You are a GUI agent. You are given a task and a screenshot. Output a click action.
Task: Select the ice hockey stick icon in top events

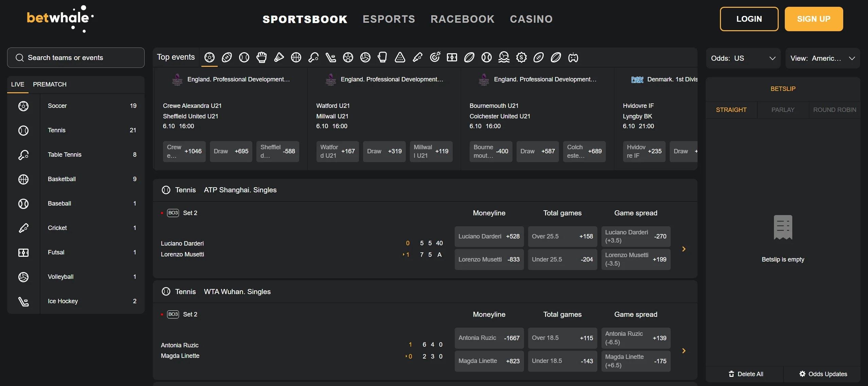click(331, 57)
